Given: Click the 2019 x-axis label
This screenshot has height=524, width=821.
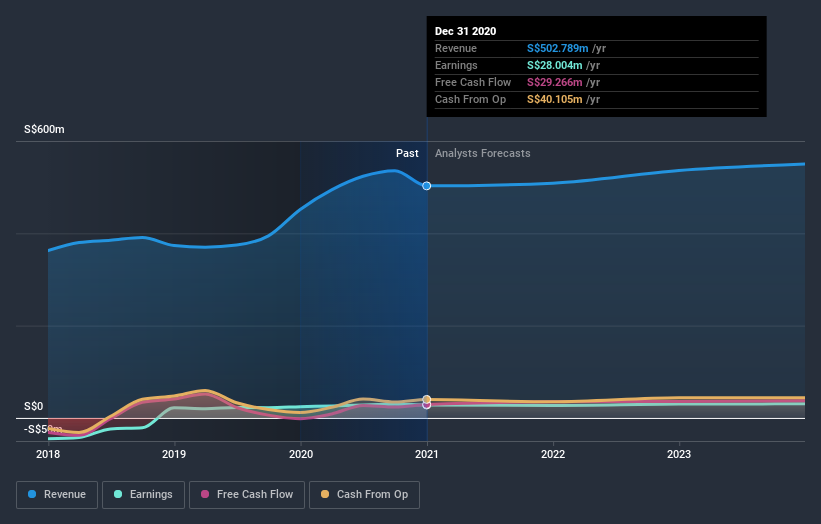Looking at the screenshot, I should pyautogui.click(x=174, y=454).
